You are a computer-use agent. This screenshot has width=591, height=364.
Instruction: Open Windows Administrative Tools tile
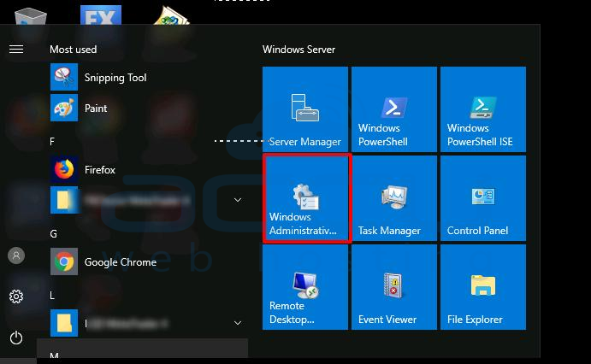click(305, 198)
